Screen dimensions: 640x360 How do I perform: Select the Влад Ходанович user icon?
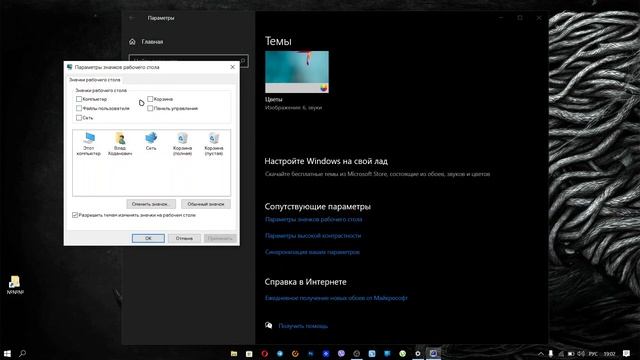pyautogui.click(x=120, y=144)
